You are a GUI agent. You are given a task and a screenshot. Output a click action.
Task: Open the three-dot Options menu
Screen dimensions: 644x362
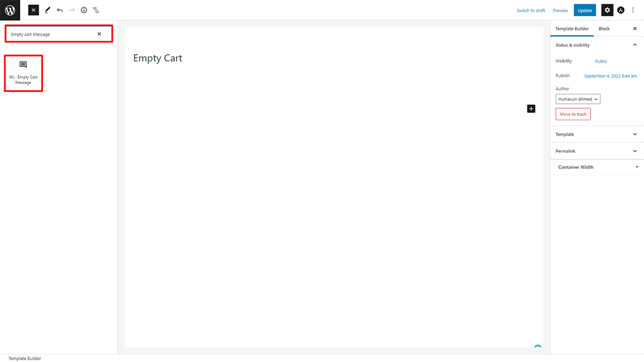click(633, 10)
